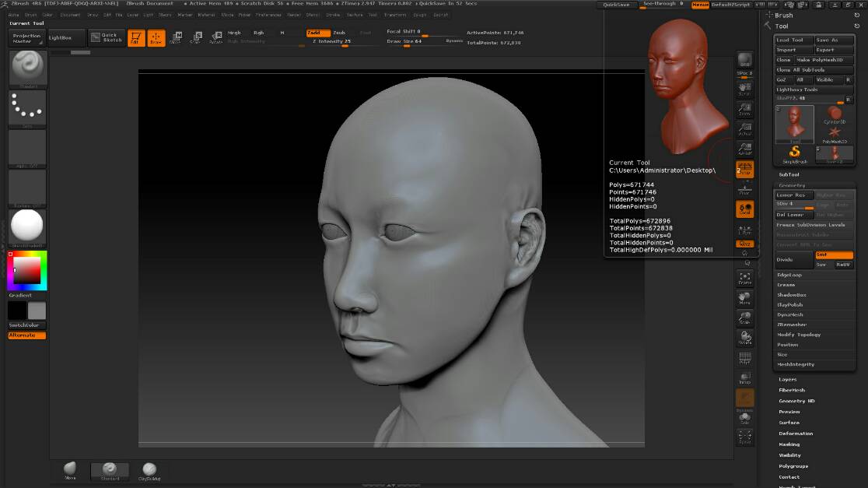Pick the Cylinder3D tool
Image resolution: width=868 pixels, height=488 pixels.
point(834,114)
